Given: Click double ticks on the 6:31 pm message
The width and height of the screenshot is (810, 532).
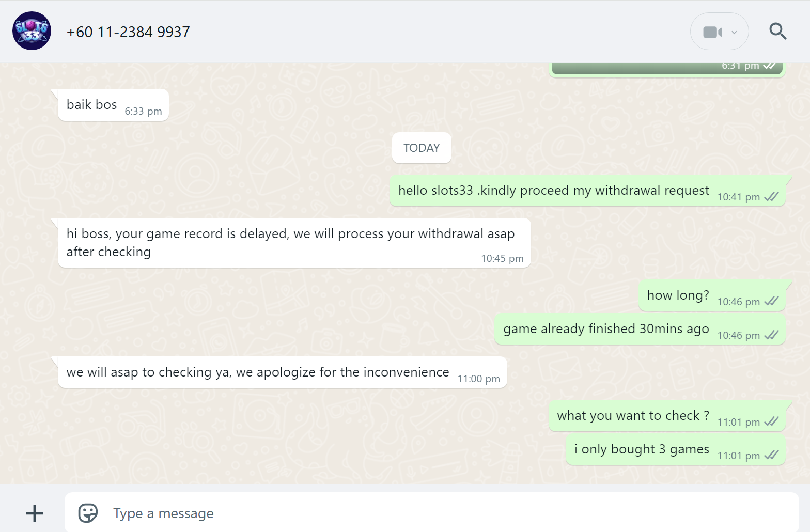Looking at the screenshot, I should 769,66.
